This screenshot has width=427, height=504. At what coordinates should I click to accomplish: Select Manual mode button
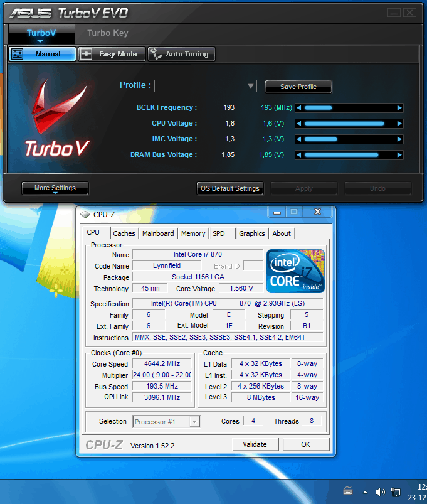pos(43,54)
